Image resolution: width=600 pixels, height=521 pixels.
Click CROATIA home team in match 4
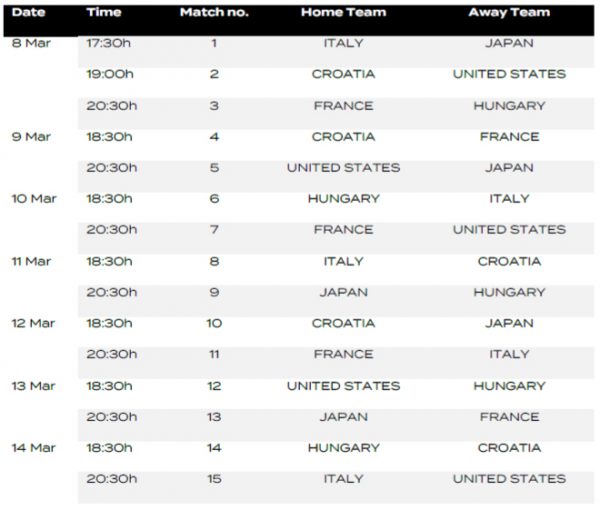[344, 137]
